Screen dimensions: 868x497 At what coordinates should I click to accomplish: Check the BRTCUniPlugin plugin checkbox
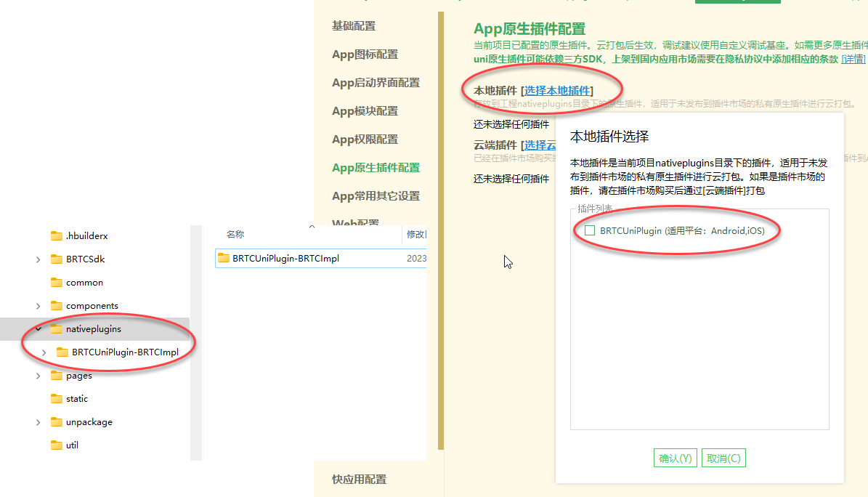pos(590,231)
